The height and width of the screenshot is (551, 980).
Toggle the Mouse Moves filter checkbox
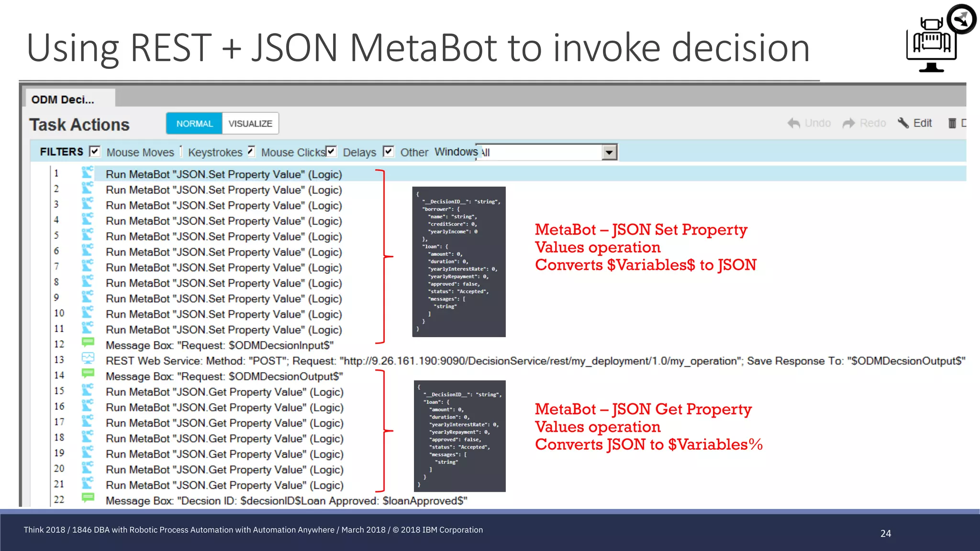[95, 152]
